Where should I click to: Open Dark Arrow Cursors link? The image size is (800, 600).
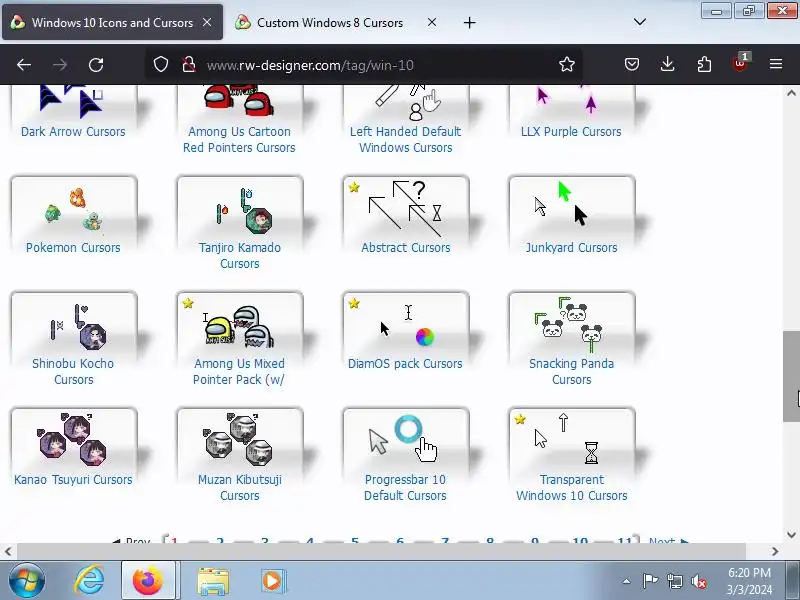pyautogui.click(x=73, y=132)
